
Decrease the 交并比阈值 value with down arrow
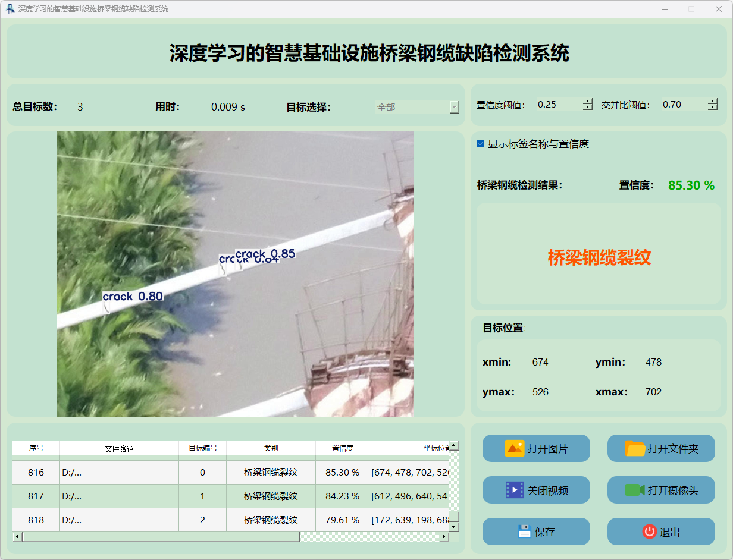tap(713, 108)
